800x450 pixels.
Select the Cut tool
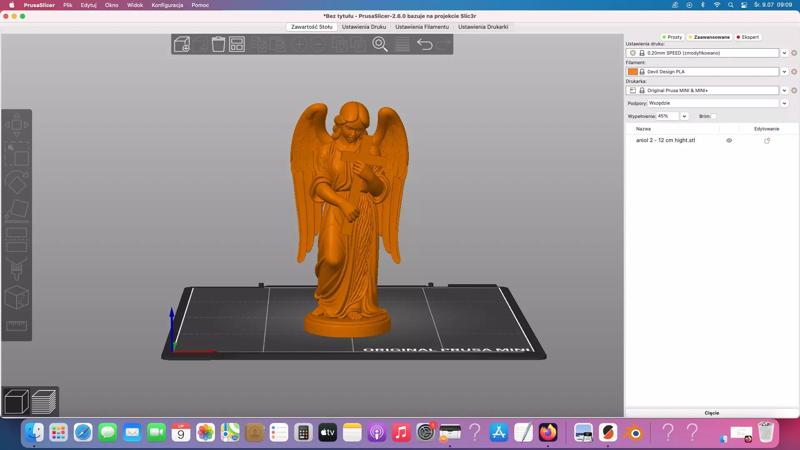(x=17, y=240)
